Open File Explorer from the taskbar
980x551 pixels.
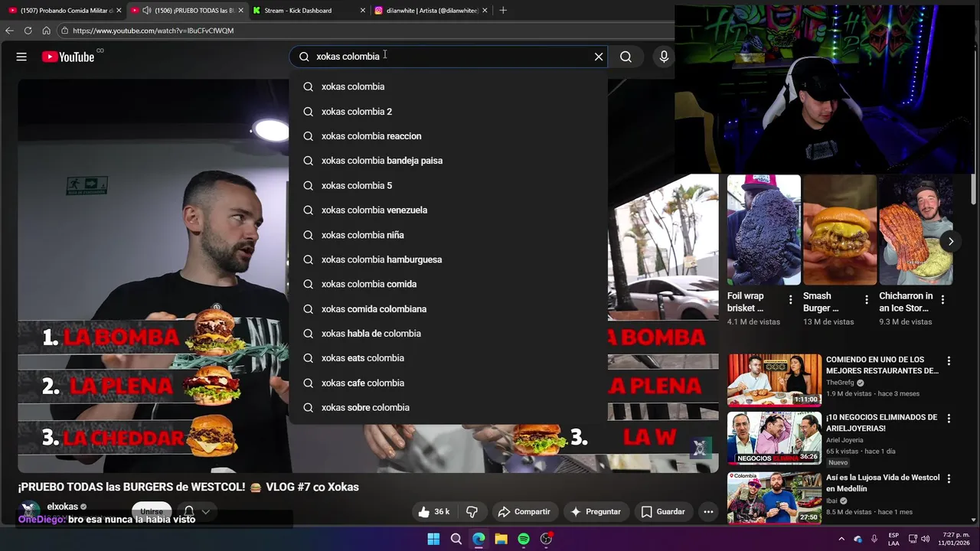click(501, 539)
